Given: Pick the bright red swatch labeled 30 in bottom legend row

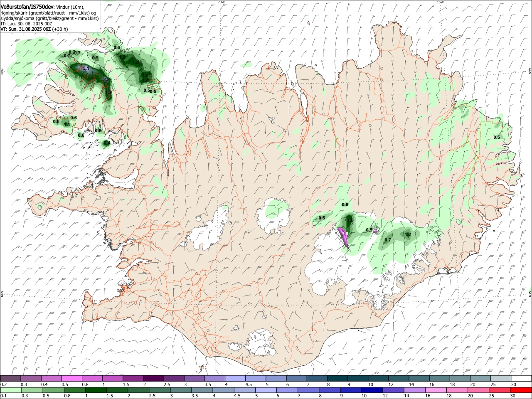Looking at the screenshot, I should (x=521, y=390).
